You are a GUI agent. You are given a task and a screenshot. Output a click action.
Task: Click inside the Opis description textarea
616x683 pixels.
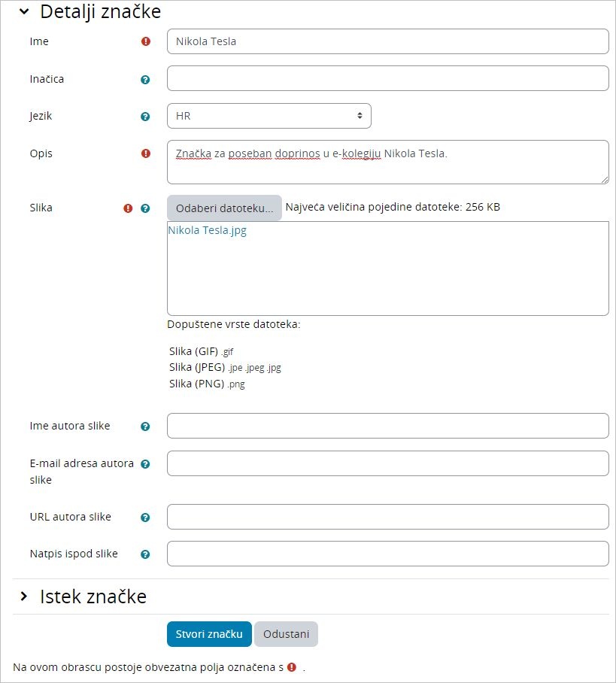pos(387,165)
